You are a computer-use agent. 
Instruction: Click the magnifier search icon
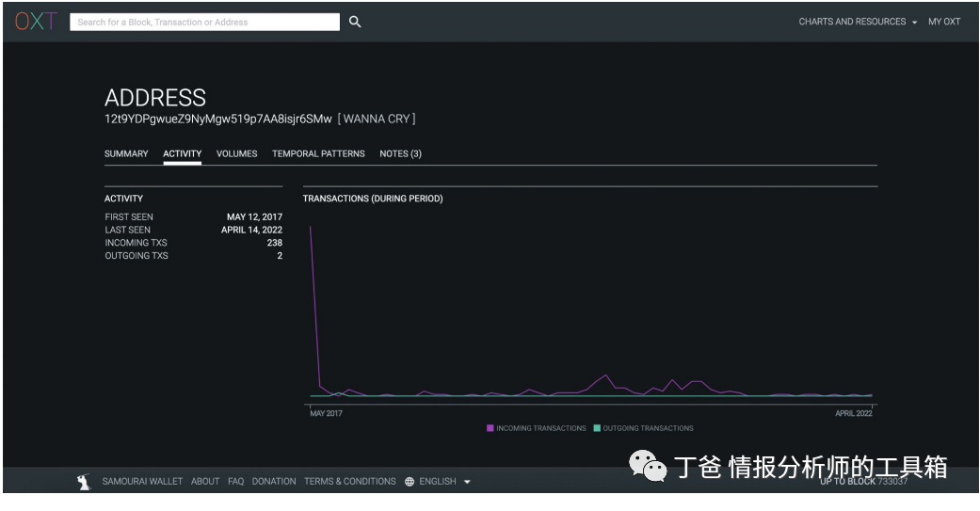coord(355,22)
